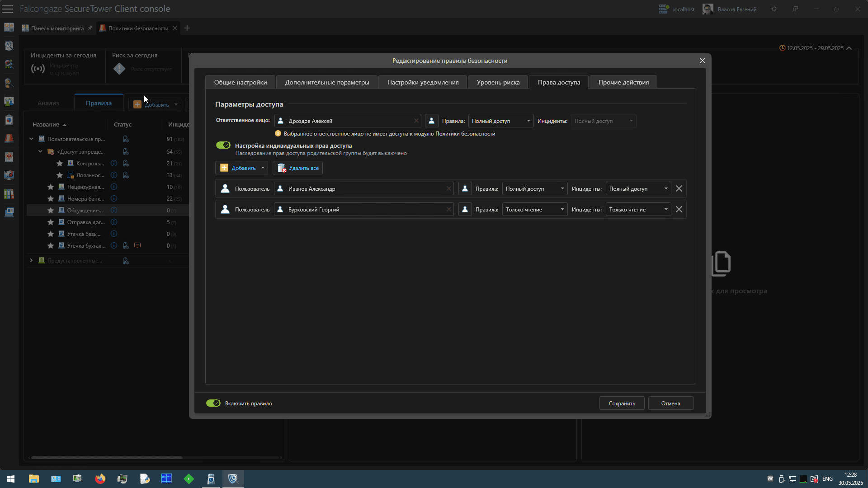The height and width of the screenshot is (488, 868).
Task: Open the Правила dropdown for the responsible person
Action: [x=501, y=121]
